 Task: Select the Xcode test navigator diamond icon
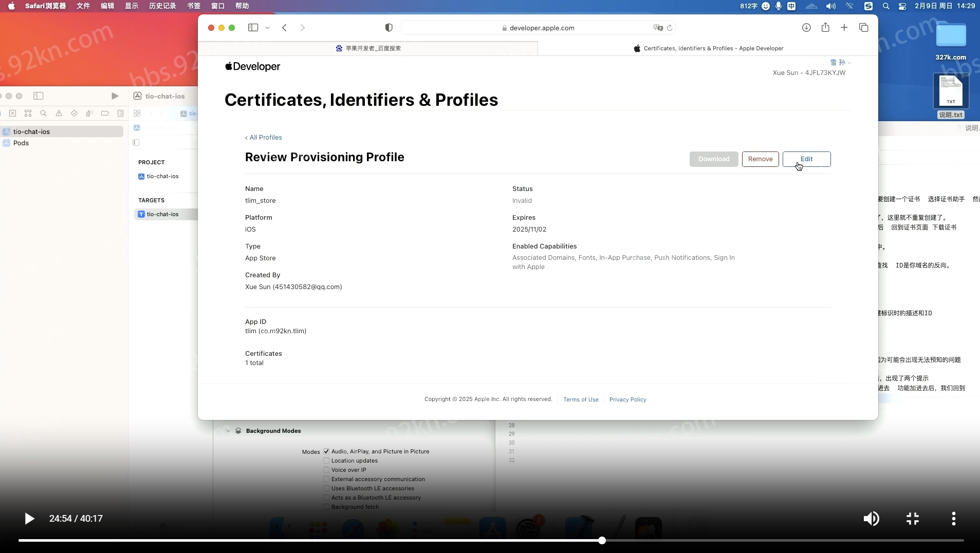coord(75,113)
